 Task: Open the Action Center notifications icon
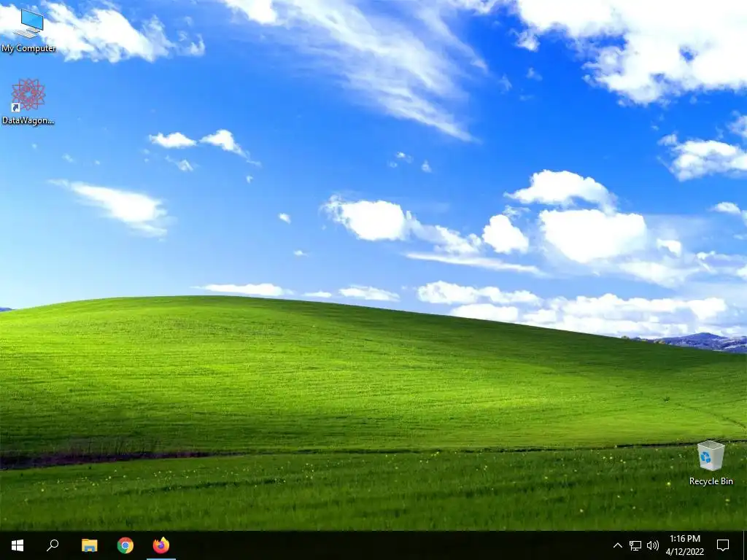click(723, 545)
